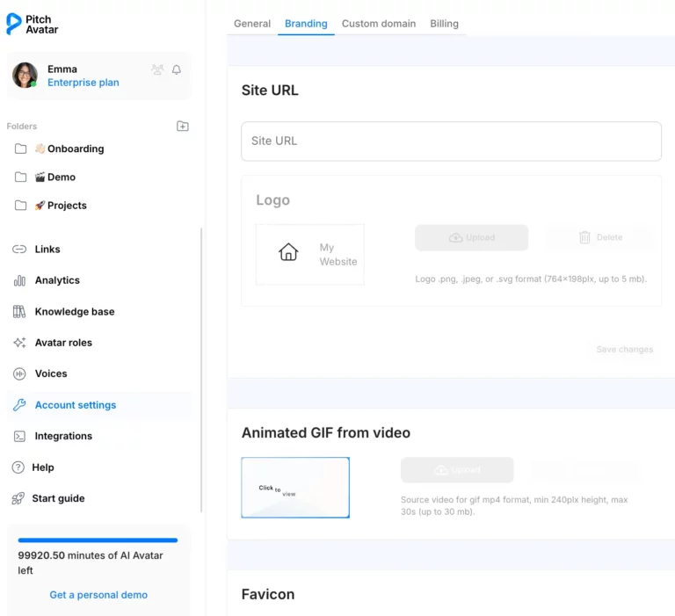Open the Projects folder

pyautogui.click(x=60, y=206)
